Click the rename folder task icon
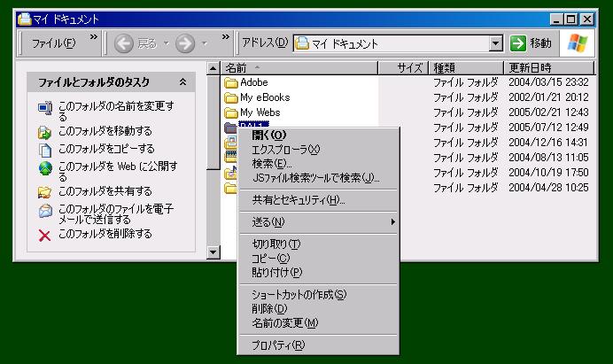Viewport: 613px width, 364px height. [45, 108]
